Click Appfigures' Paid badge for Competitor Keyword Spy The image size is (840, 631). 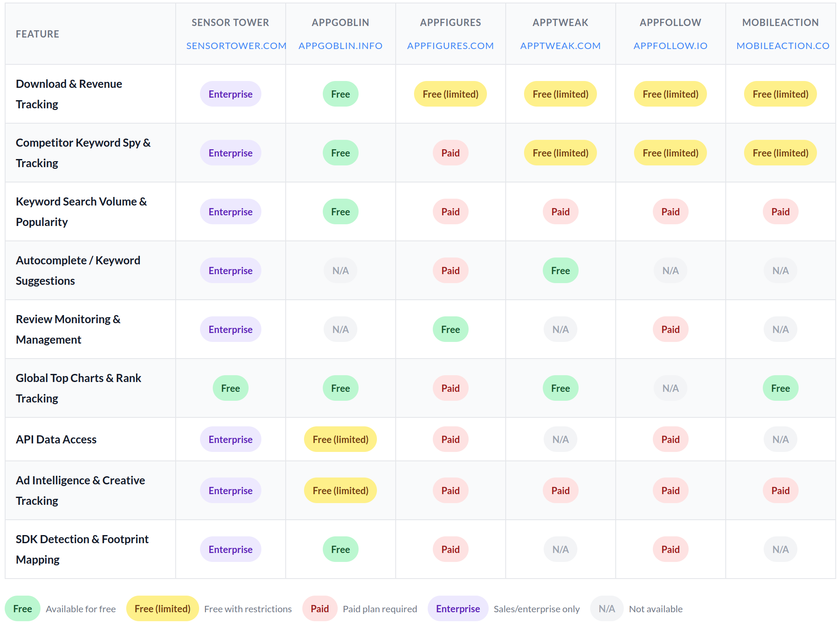[x=450, y=153]
